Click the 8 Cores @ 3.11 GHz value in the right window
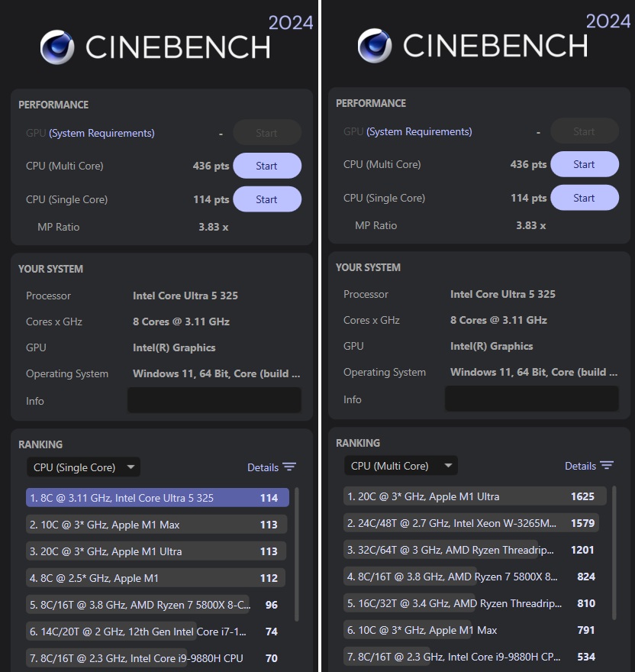Viewport: 635px width, 672px height. (498, 320)
